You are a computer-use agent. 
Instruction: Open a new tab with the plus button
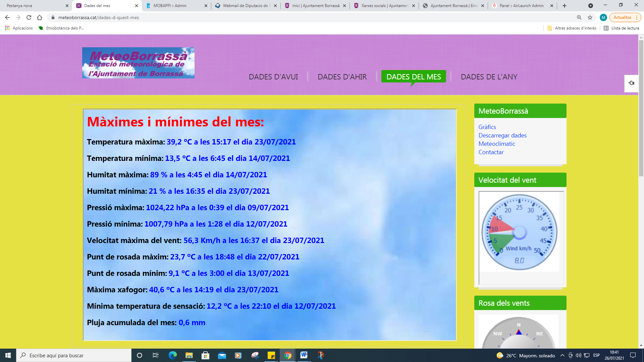point(565,6)
